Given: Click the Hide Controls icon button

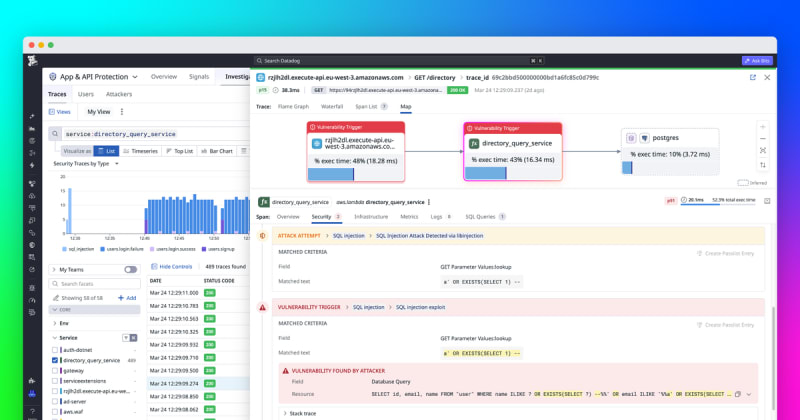Looking at the screenshot, I should pyautogui.click(x=153, y=267).
